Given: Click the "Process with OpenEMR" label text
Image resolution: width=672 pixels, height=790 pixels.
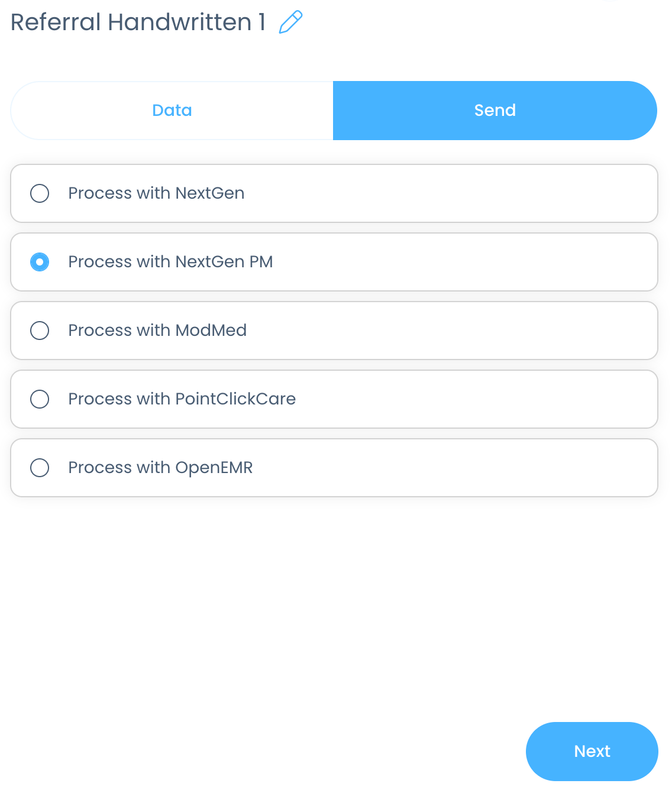Looking at the screenshot, I should (160, 468).
